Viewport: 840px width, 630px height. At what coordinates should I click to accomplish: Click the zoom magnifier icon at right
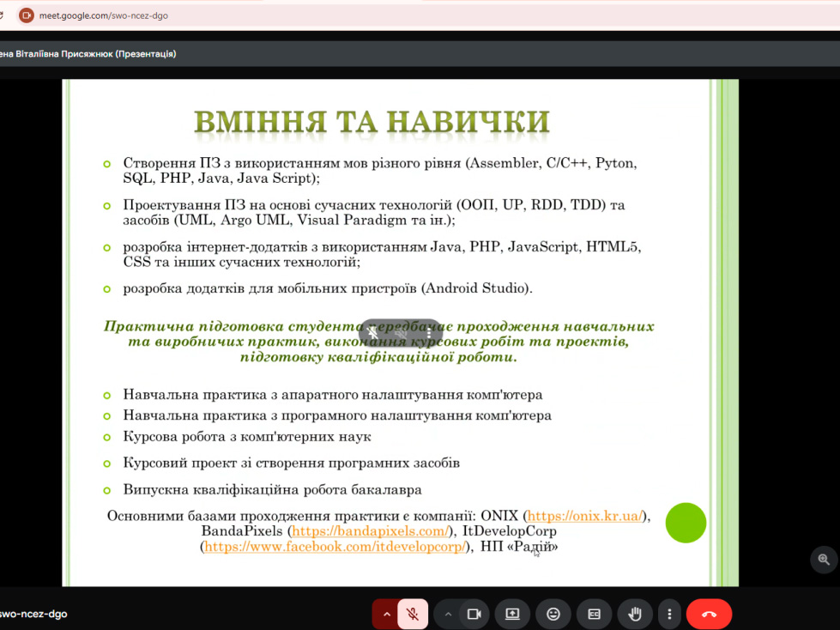(x=824, y=560)
